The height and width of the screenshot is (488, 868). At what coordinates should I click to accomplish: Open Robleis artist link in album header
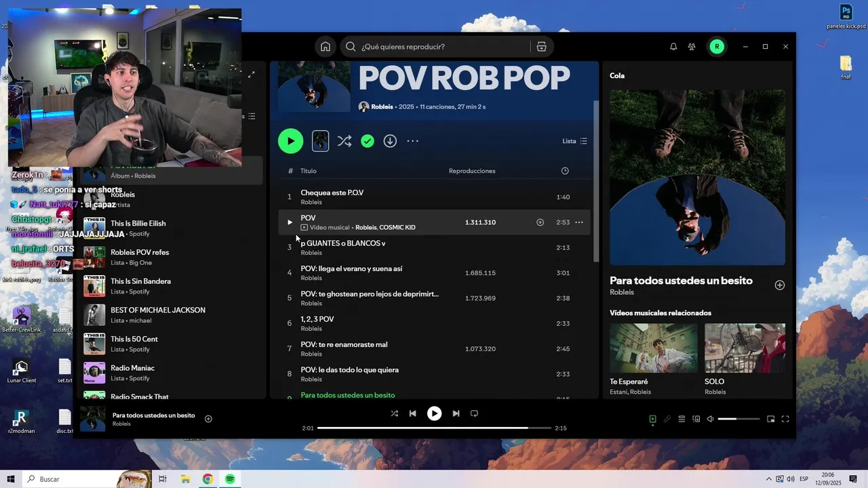[x=382, y=107]
